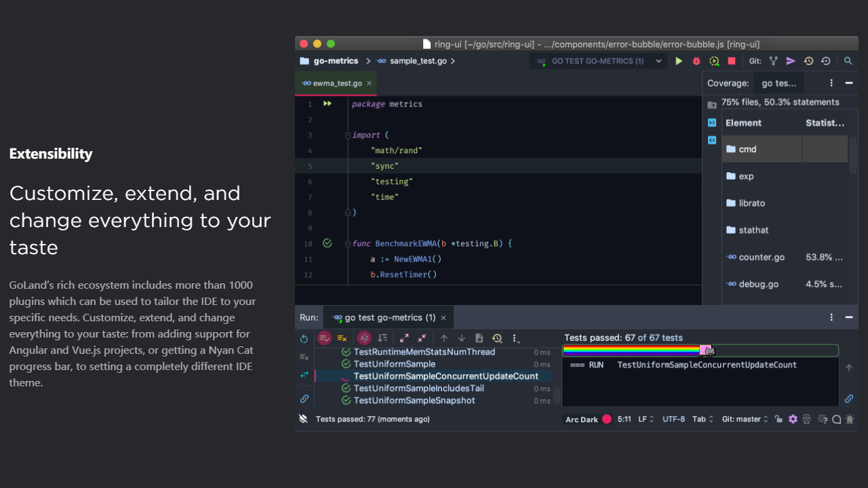Click the run gutter icon at line 1
The height and width of the screenshot is (488, 868).
tap(328, 104)
